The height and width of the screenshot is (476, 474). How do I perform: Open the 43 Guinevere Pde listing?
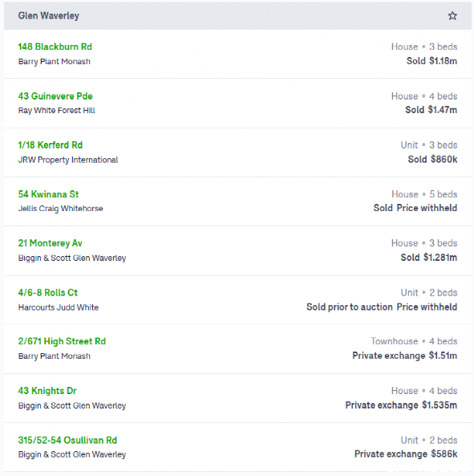(x=55, y=96)
